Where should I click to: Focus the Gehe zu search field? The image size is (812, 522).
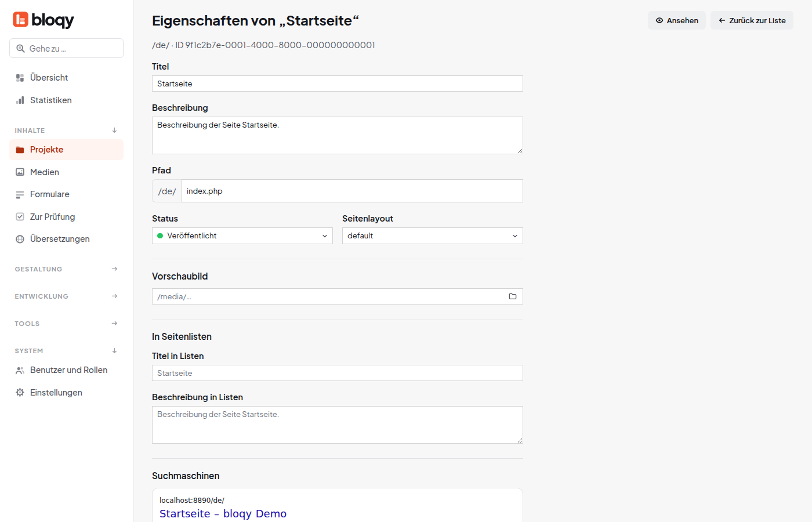66,48
